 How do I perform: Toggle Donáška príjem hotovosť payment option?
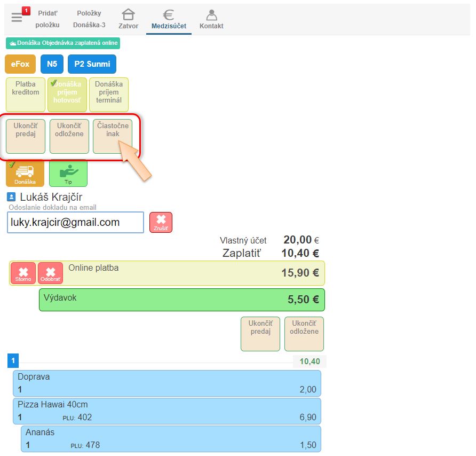pos(68,95)
